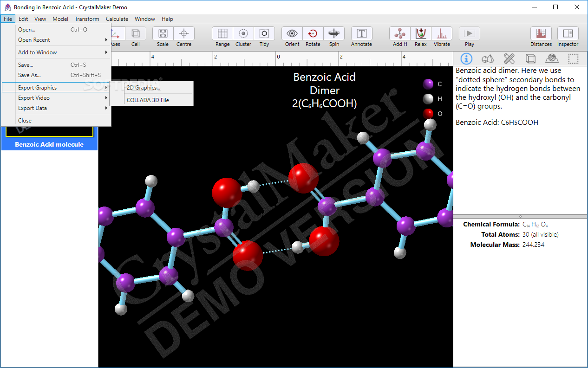
Task: Click the Play animation button
Action: [470, 33]
